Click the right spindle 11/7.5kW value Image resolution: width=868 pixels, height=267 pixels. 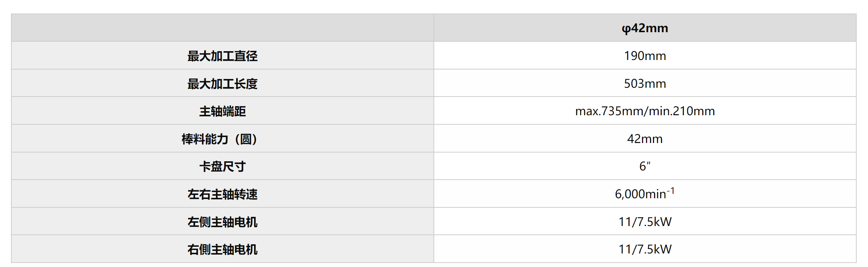tap(645, 249)
